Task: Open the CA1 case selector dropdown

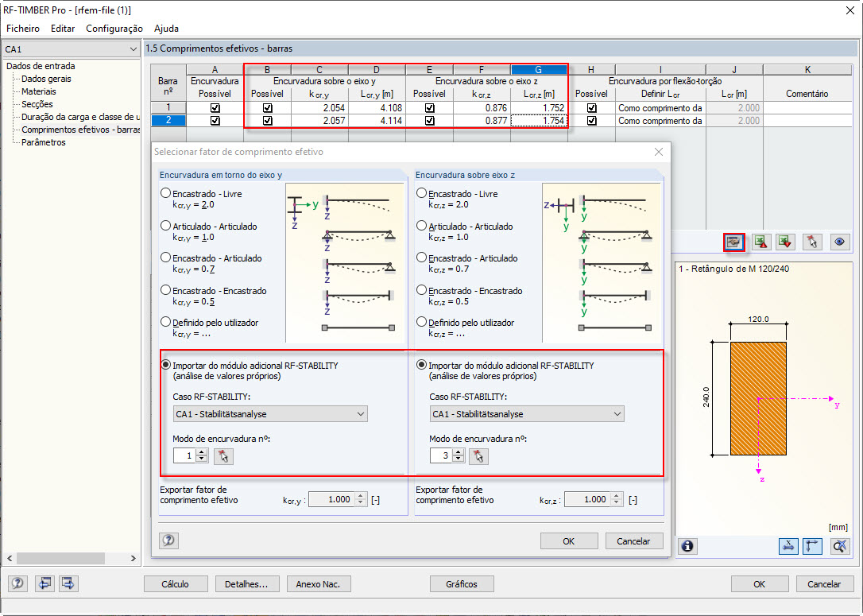Action: [x=70, y=48]
